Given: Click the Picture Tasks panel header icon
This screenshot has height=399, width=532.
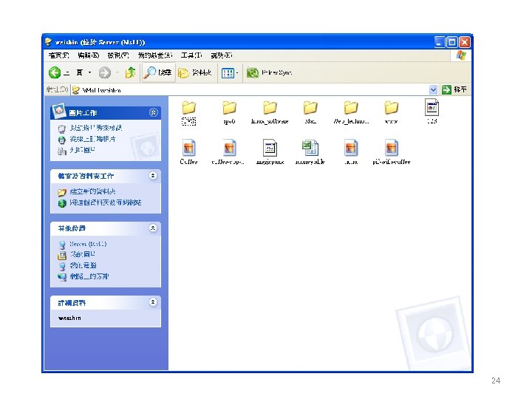Looking at the screenshot, I should click(58, 110).
